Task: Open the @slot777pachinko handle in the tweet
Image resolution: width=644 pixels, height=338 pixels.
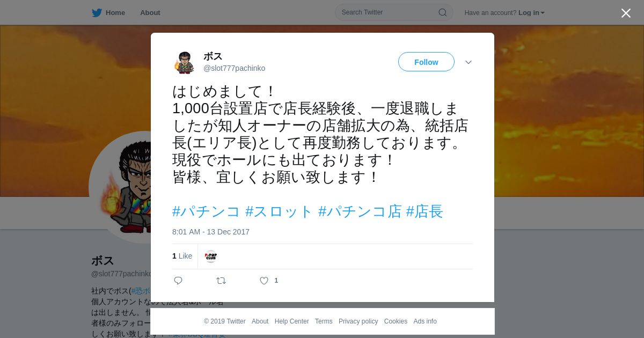Action: click(234, 68)
